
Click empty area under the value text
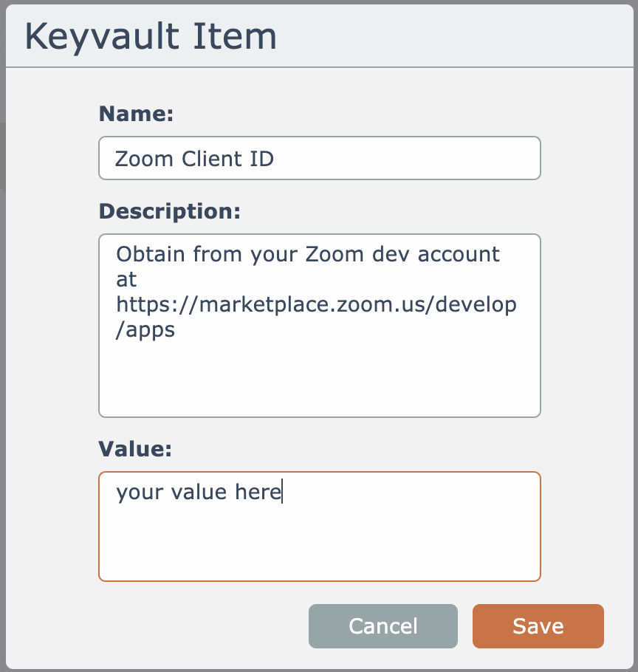(x=319, y=546)
